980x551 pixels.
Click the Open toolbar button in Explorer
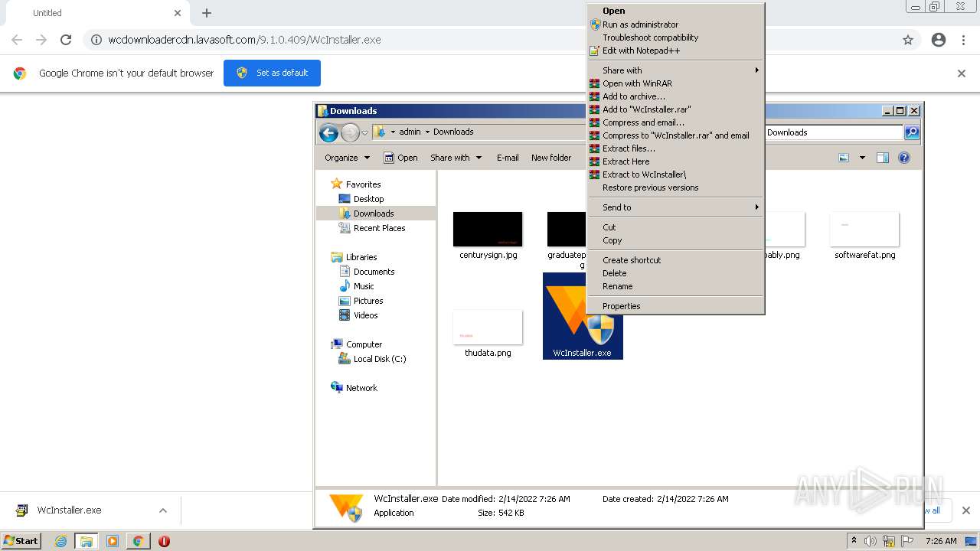[400, 158]
